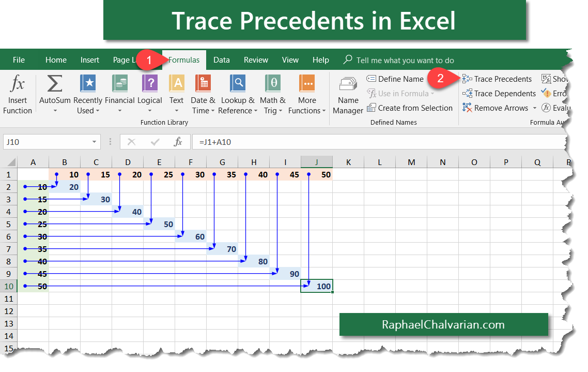Select cell B2 containing 20
The height and width of the screenshot is (372, 588).
point(65,187)
